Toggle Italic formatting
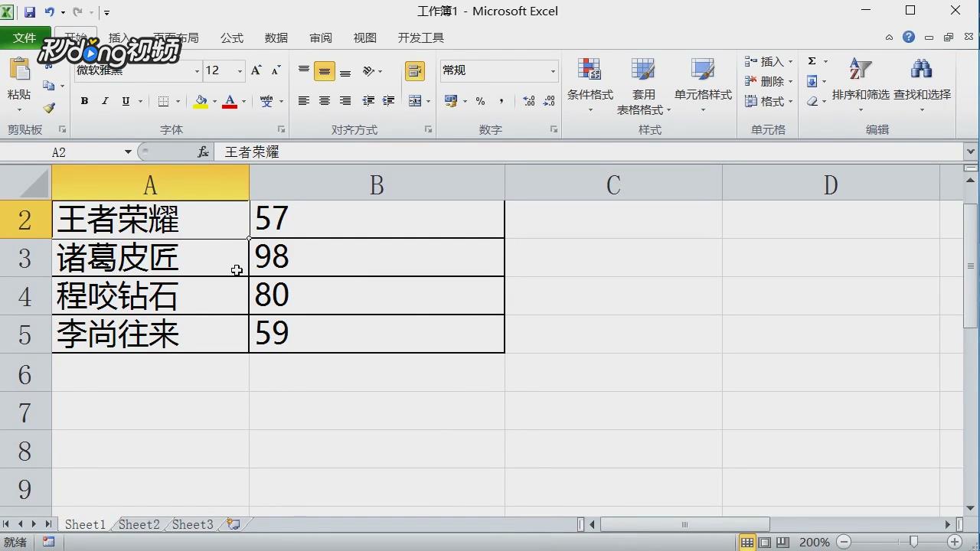The height and width of the screenshot is (551, 980). coord(105,101)
